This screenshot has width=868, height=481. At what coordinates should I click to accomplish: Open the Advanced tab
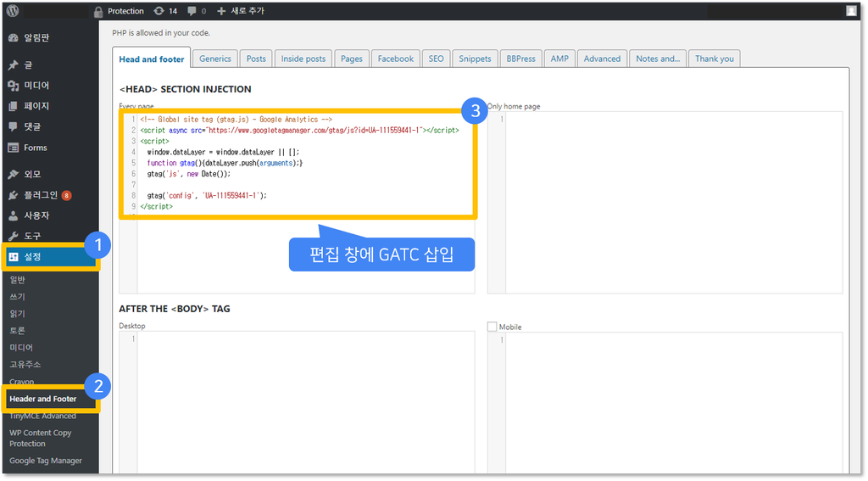click(x=602, y=59)
